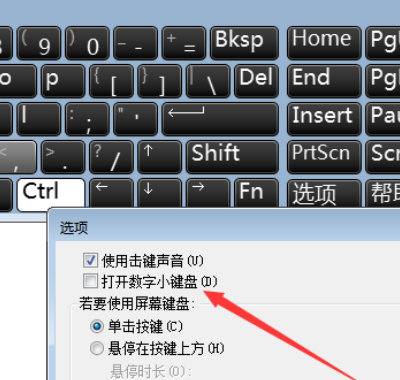This screenshot has width=400, height=380.
Task: Hit the minus/underscore key
Action: tap(135, 43)
